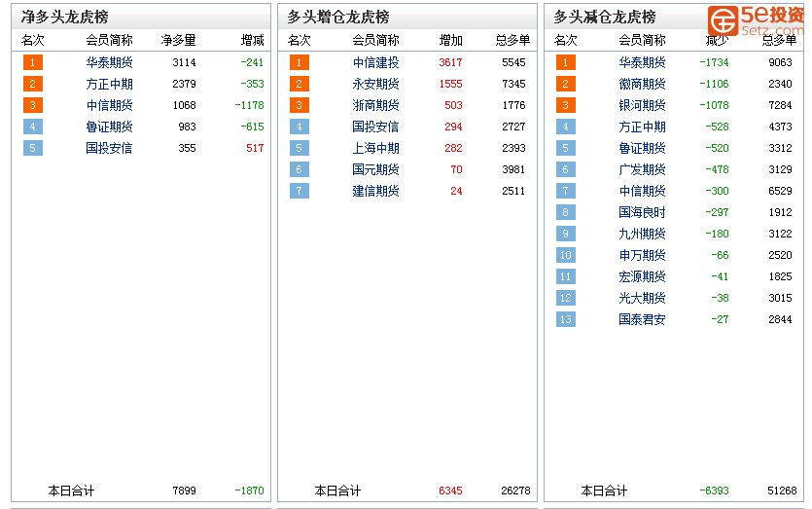The image size is (812, 509).
Task: Click 净多量 column header
Action: click(x=178, y=40)
